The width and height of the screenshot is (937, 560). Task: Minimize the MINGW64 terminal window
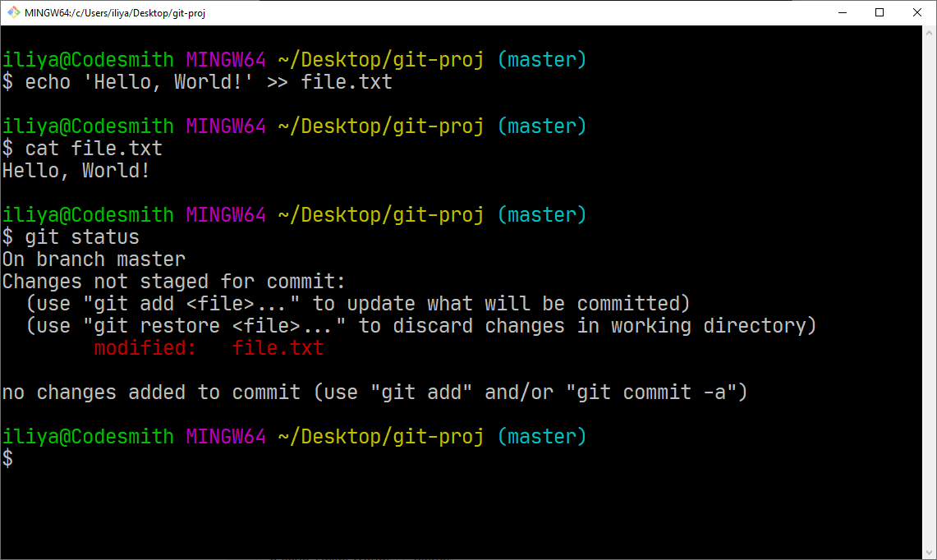point(843,12)
